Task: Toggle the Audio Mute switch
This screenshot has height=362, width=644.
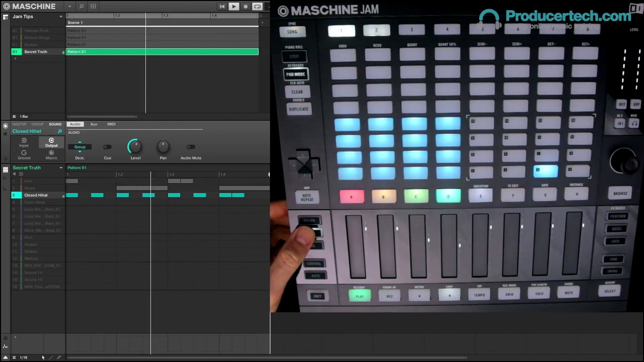Action: click(x=191, y=147)
